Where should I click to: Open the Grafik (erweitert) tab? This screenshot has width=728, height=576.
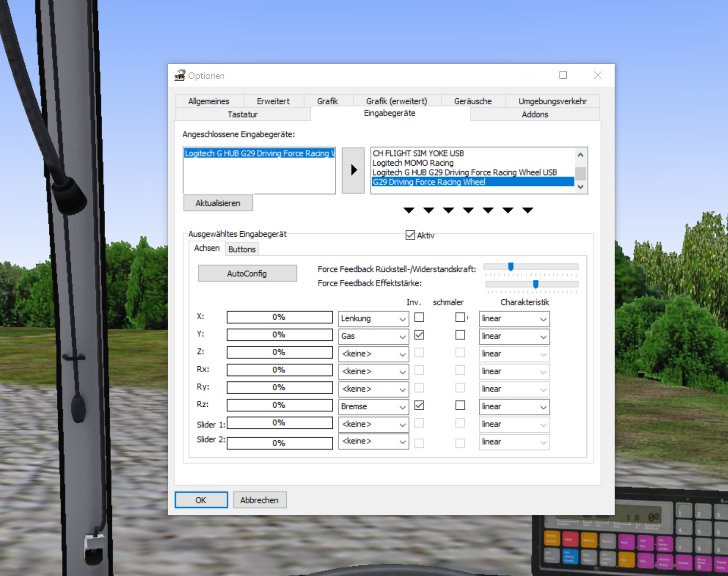point(396,101)
